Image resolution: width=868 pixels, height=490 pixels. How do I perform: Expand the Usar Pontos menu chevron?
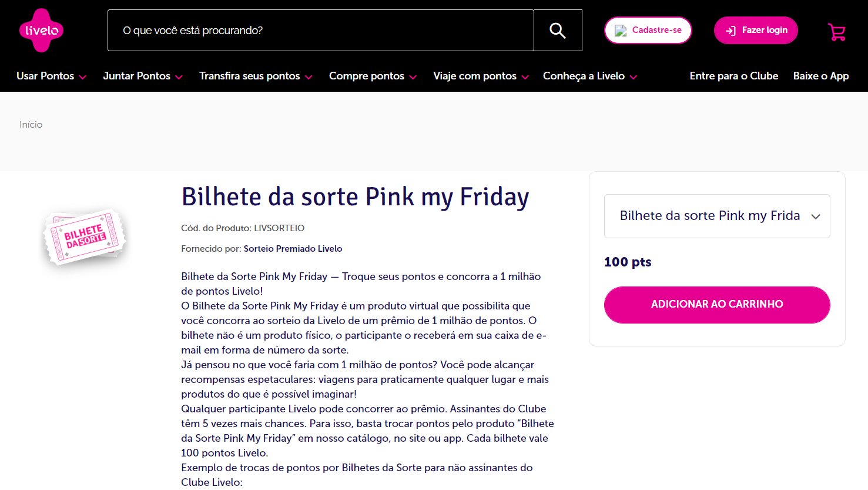point(82,77)
